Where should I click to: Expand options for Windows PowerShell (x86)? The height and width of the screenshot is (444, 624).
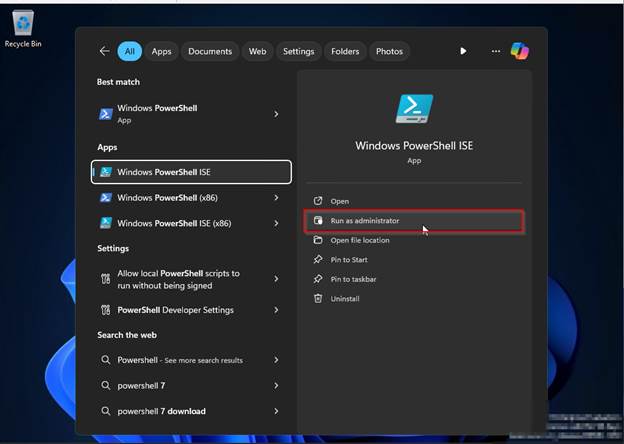coord(276,198)
